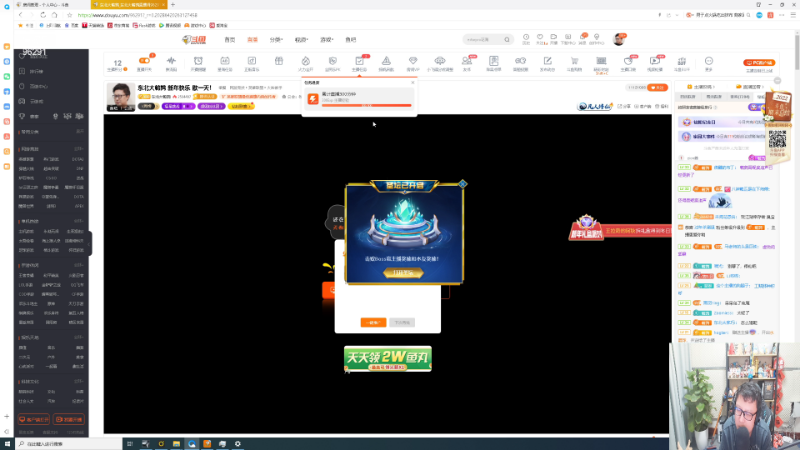Open Task View on the taskbar
The image size is (800, 450).
pyautogui.click(x=130, y=444)
